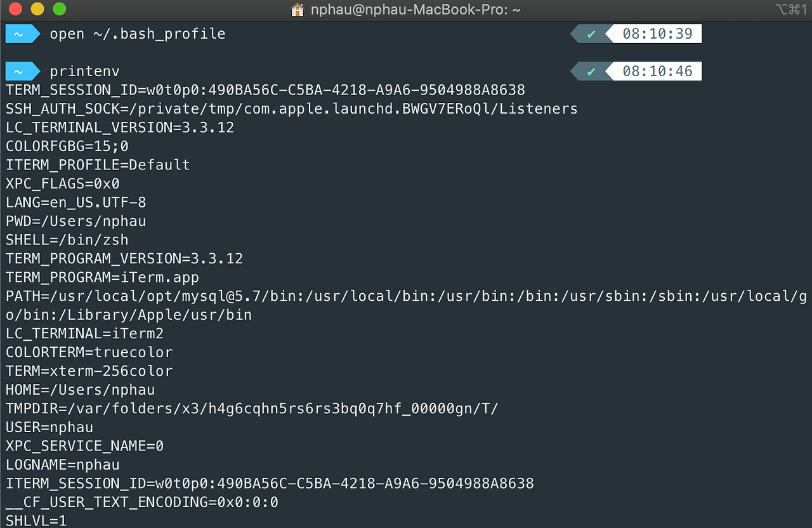Select the 'printenv' command text
This screenshot has width=812, height=528.
coord(84,70)
